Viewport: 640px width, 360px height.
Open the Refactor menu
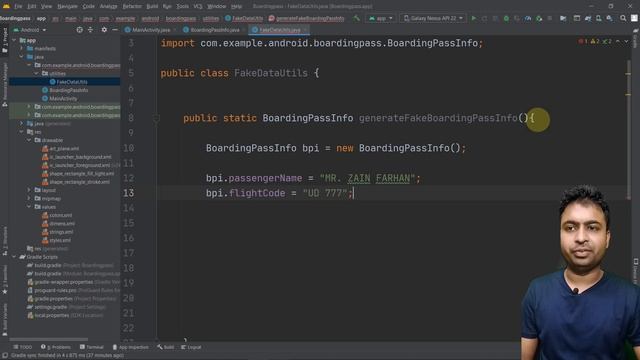point(132,7)
